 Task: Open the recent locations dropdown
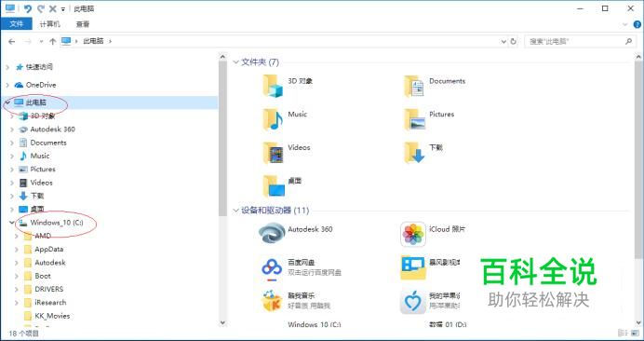[41, 42]
